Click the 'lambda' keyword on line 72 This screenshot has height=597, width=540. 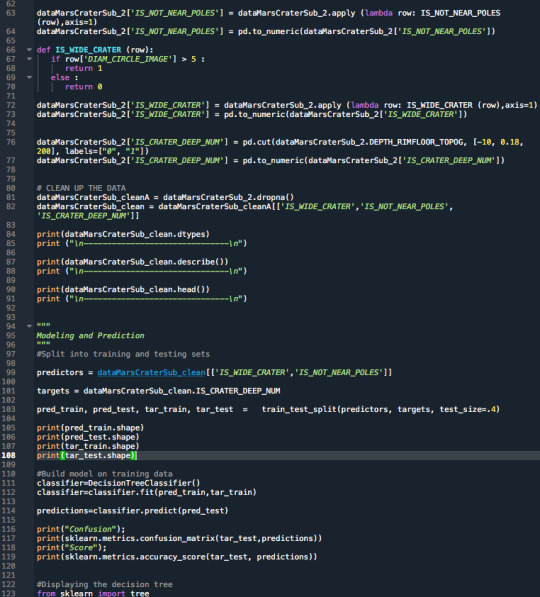pos(365,105)
